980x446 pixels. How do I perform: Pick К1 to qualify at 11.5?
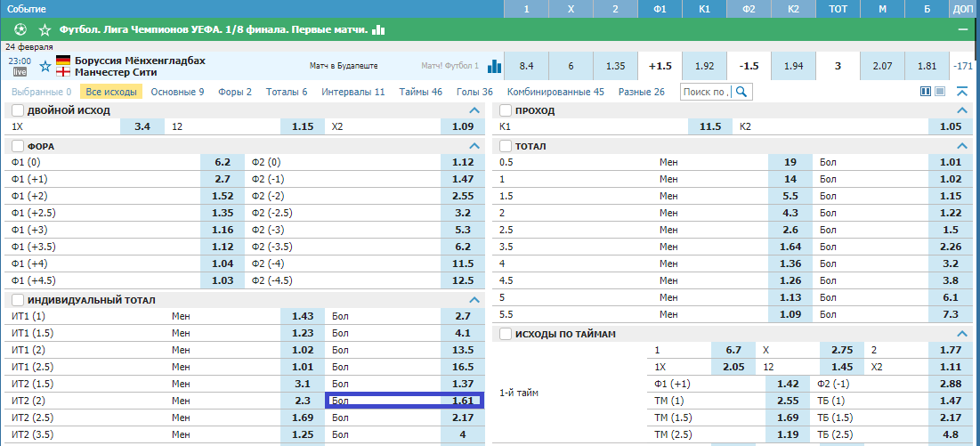710,126
